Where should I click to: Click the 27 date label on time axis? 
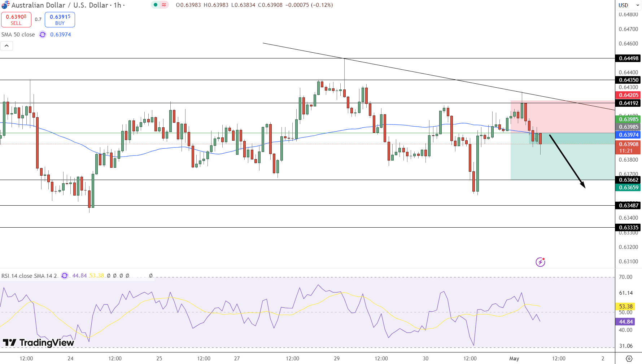coord(237,359)
